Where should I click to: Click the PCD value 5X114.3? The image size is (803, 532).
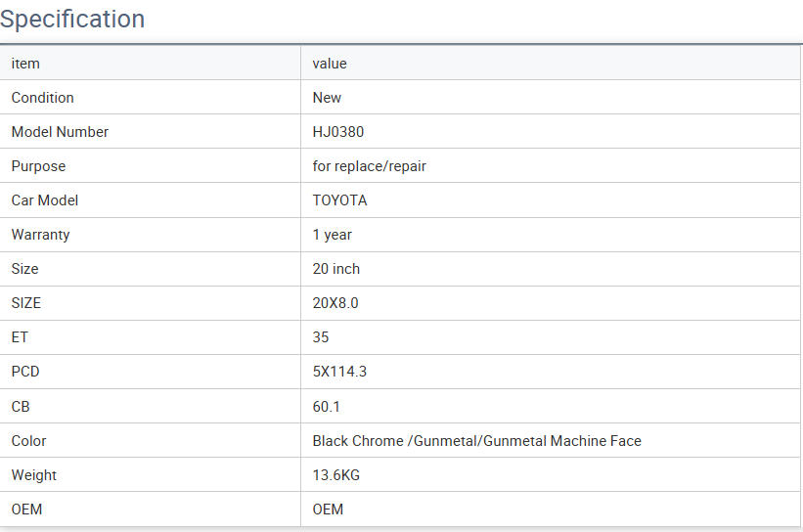coord(339,372)
